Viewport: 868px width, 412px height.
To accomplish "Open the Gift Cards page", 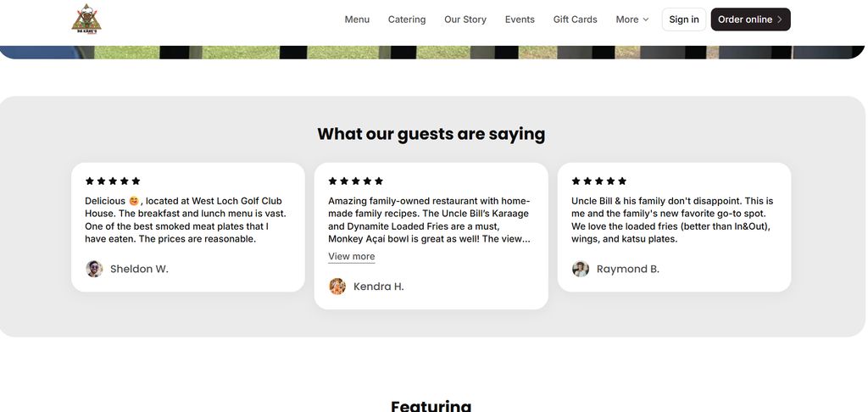I will click(x=576, y=19).
